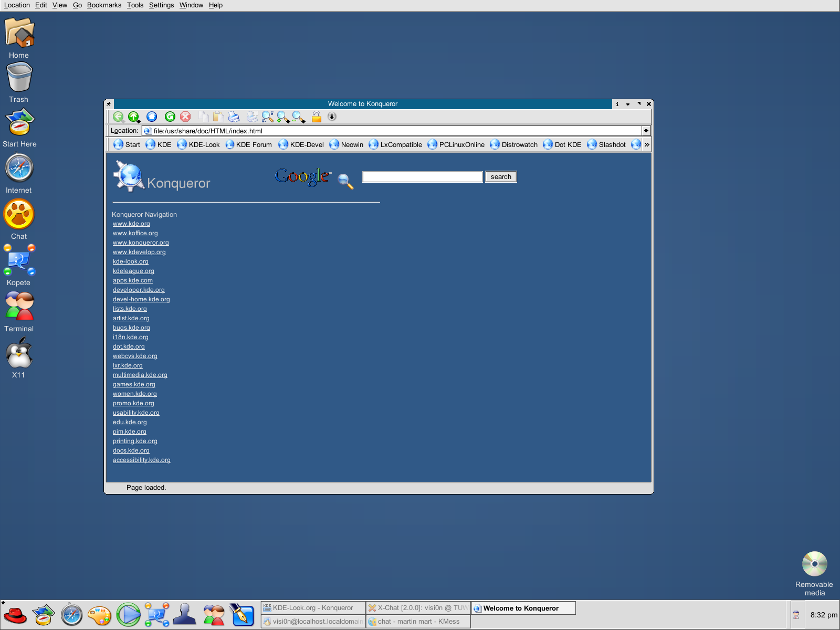Follow the www.konqueror.org link
The height and width of the screenshot is (630, 840).
(141, 243)
